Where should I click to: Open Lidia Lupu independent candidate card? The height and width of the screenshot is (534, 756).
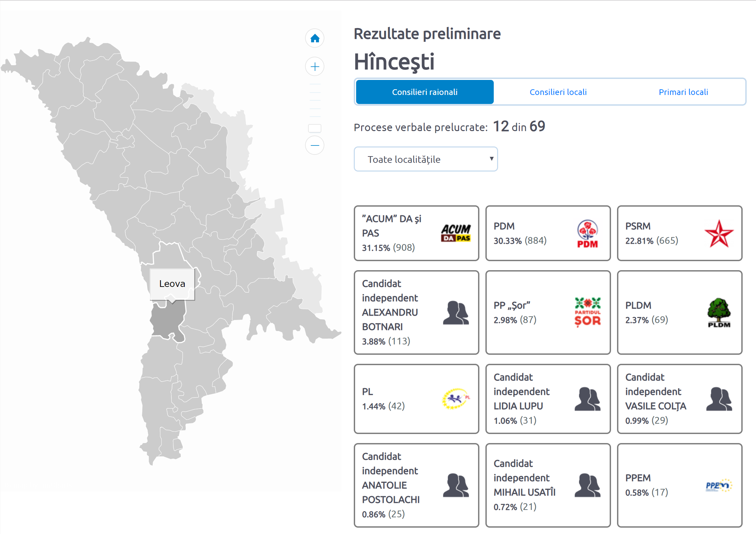click(x=548, y=399)
